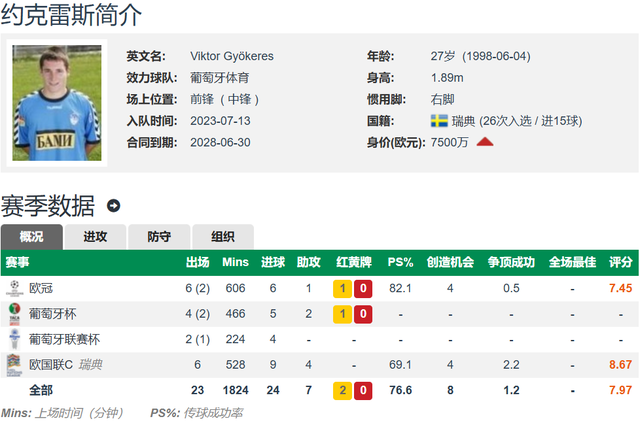
Task: Click the 瑞典 team label in 欧国联C row
Action: 90,365
